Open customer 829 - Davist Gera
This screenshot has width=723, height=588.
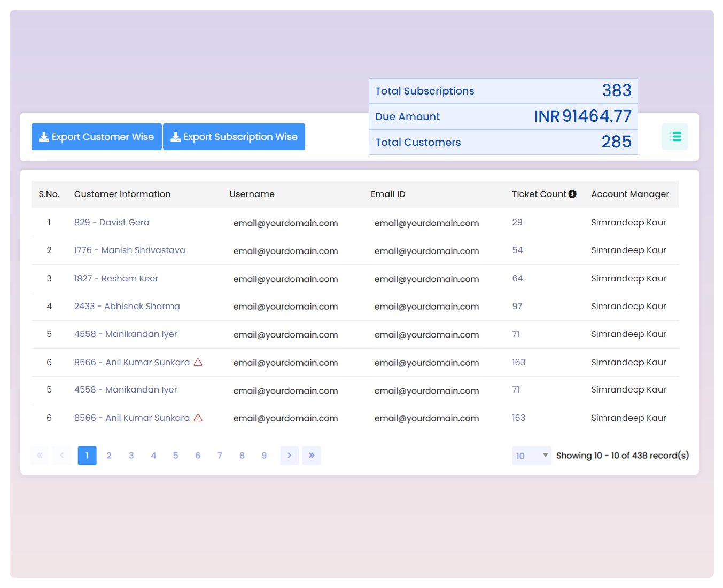click(112, 222)
